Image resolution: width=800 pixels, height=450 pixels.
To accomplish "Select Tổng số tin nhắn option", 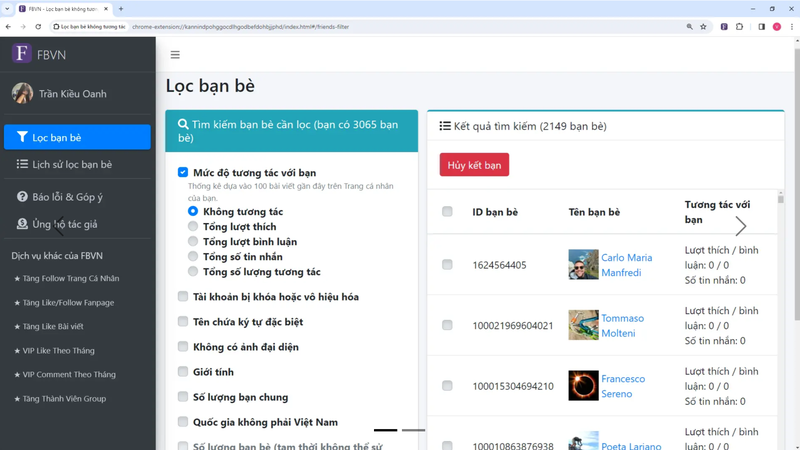I will tap(193, 256).
